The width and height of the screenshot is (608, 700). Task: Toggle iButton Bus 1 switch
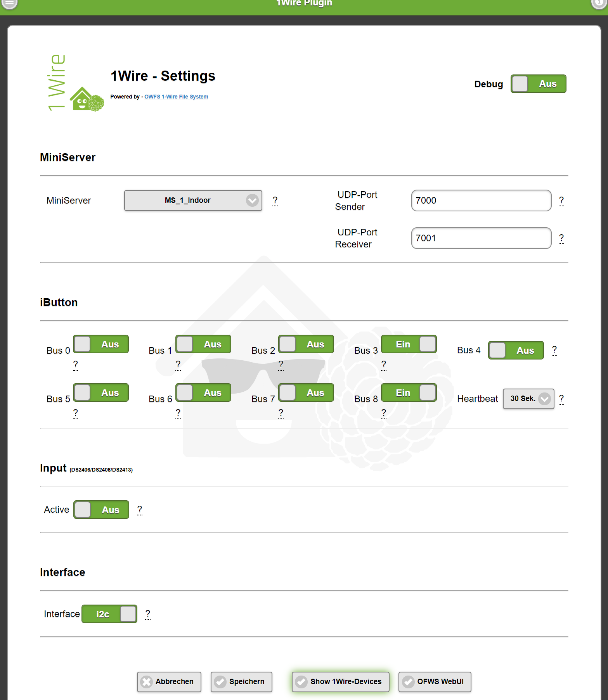coord(203,344)
